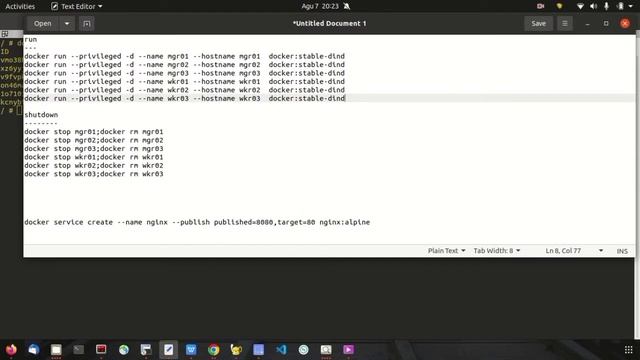Open the Plain Text language dropdown

446,251
